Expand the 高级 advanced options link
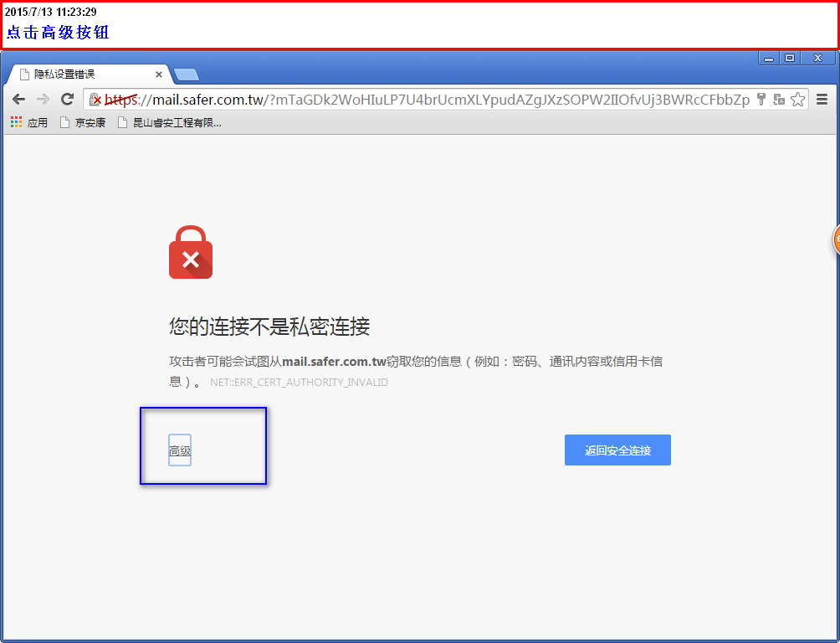 click(x=180, y=450)
